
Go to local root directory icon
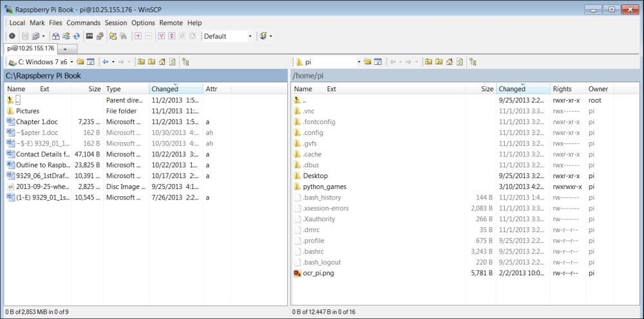[151, 62]
